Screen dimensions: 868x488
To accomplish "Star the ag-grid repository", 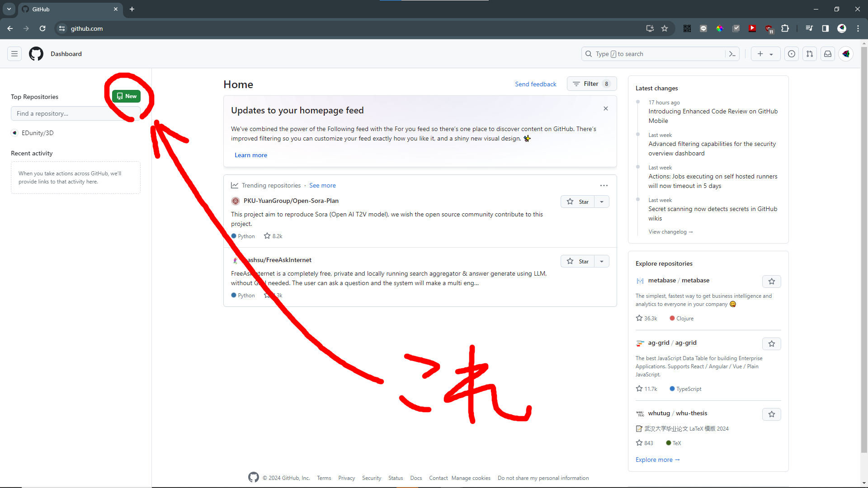I will [x=772, y=344].
